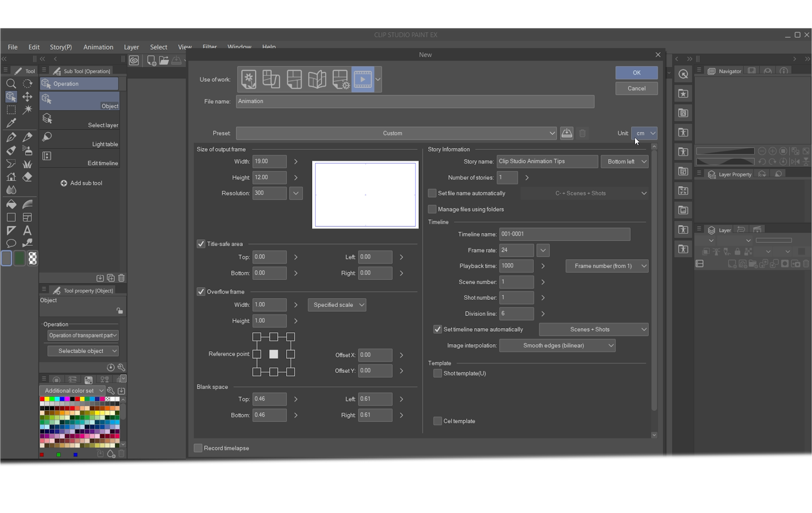This screenshot has height=513, width=812.
Task: Select the Text tool
Action: 28,231
